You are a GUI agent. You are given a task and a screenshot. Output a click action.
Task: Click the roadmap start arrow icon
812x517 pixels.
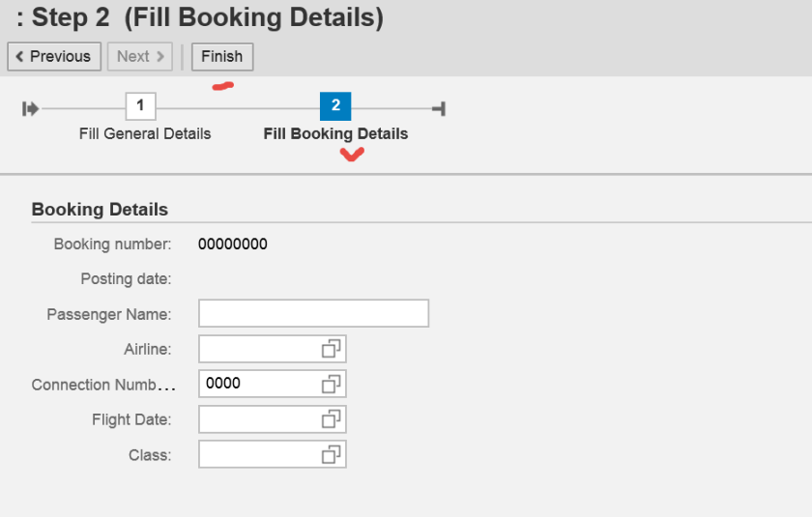(31, 108)
